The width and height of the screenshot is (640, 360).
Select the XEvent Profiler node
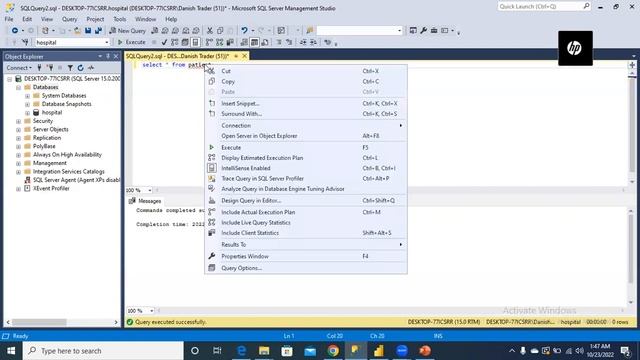51,189
